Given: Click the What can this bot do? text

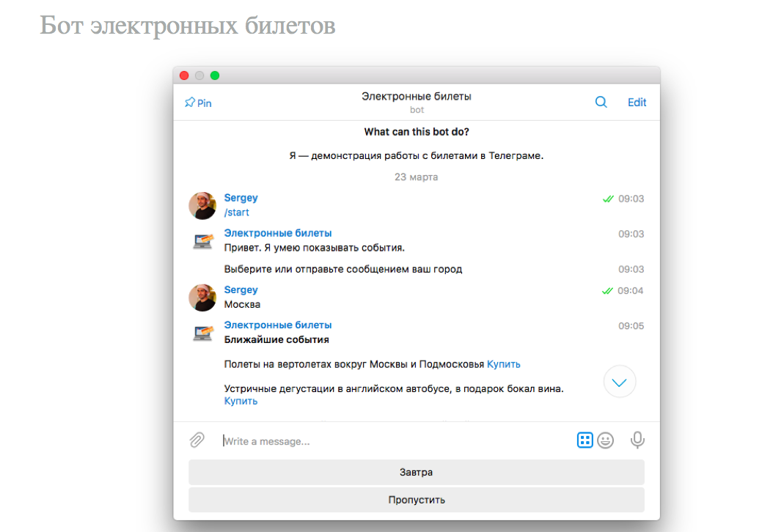Looking at the screenshot, I should coord(417,132).
